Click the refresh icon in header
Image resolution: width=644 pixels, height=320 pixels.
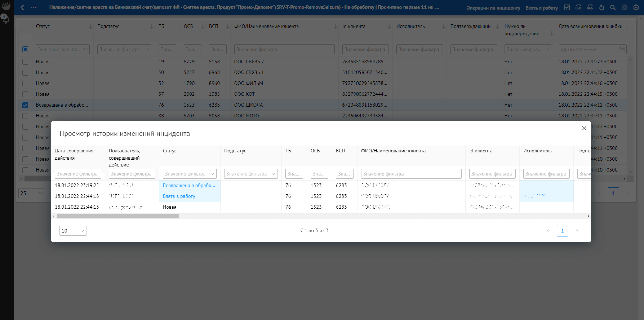[601, 8]
